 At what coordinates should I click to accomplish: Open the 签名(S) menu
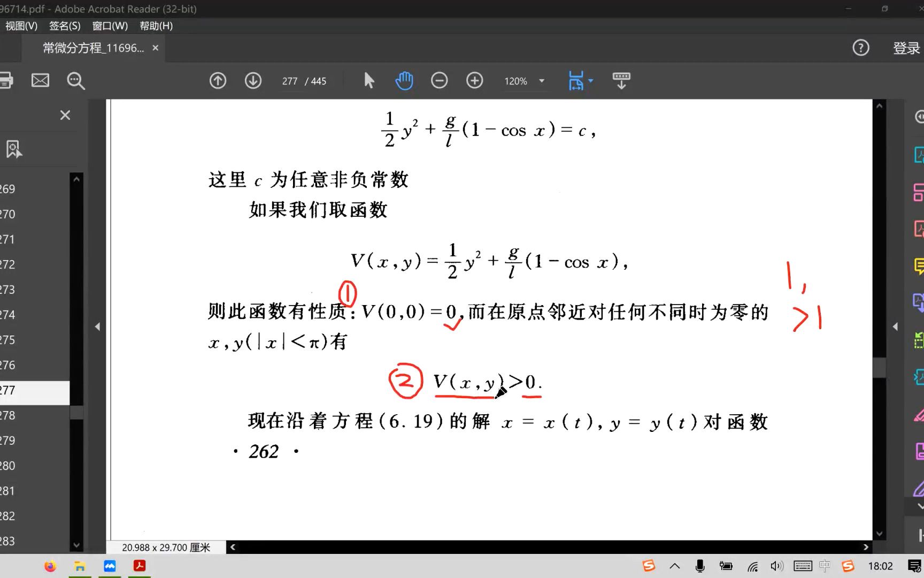point(65,26)
